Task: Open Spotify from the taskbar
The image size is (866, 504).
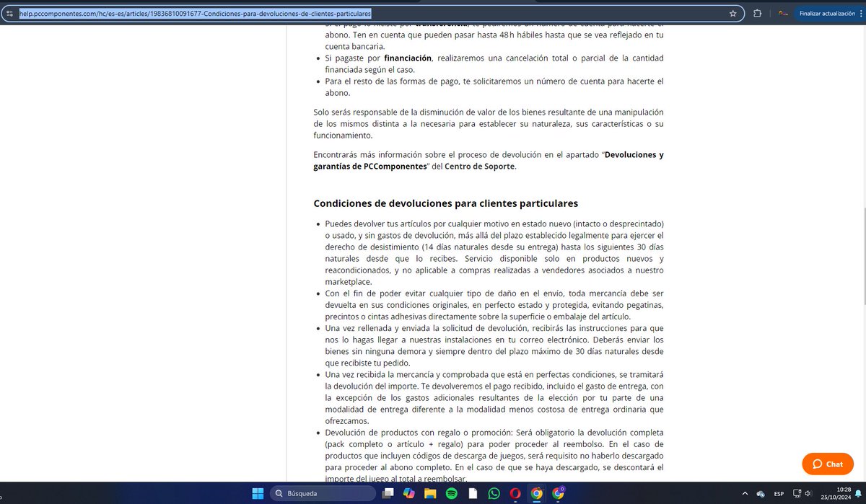Action: (x=451, y=493)
